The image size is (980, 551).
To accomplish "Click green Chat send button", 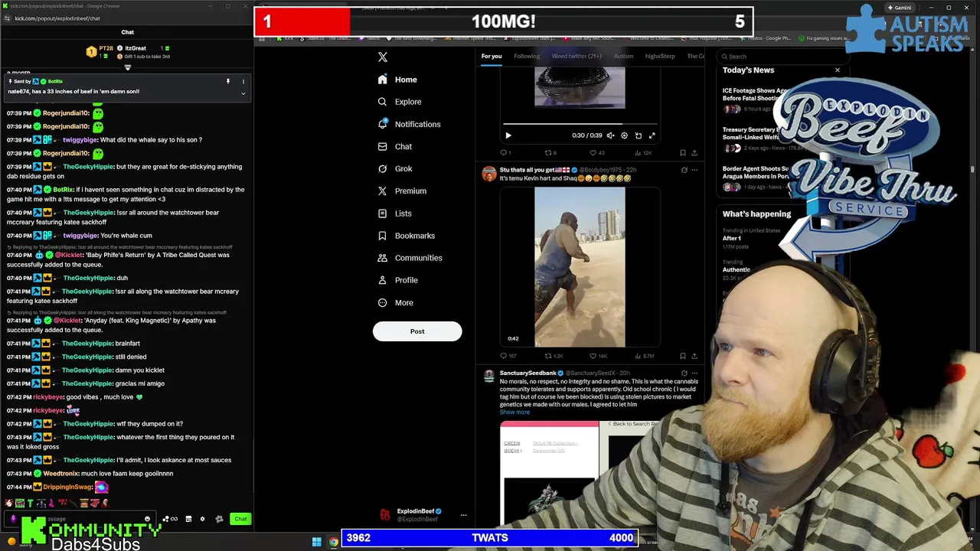I will point(240,519).
